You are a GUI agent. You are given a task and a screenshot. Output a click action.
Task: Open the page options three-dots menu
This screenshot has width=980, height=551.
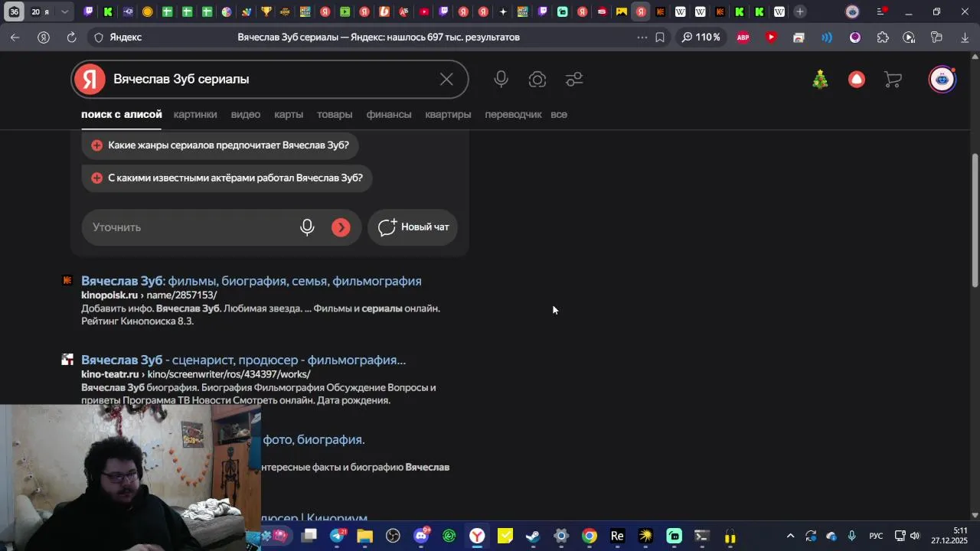click(x=642, y=37)
